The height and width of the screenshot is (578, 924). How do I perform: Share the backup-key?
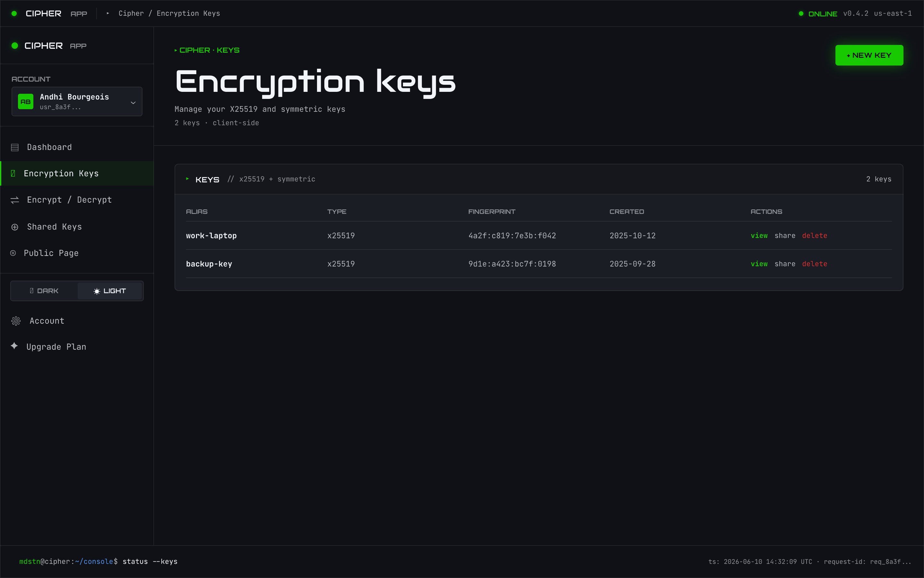pyautogui.click(x=785, y=264)
